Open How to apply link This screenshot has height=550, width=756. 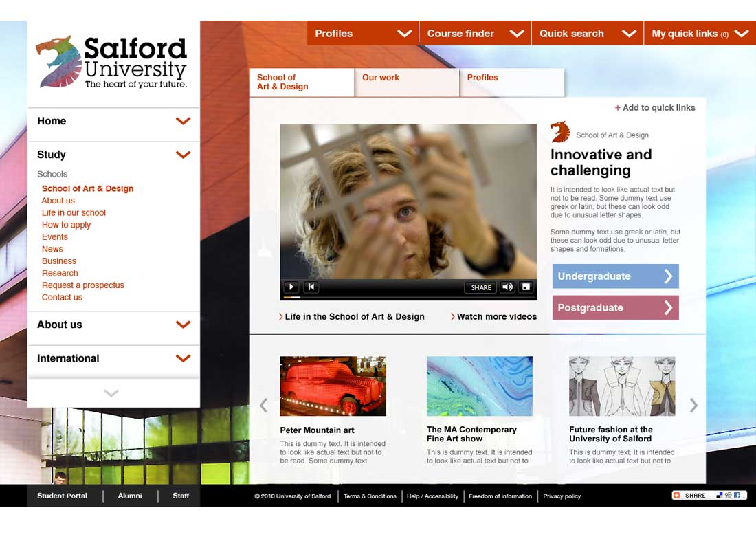point(66,225)
